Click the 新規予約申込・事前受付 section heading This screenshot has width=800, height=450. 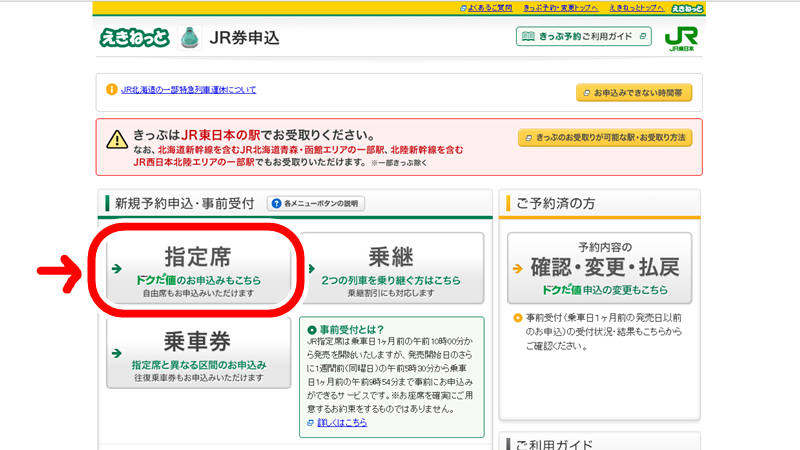[184, 204]
